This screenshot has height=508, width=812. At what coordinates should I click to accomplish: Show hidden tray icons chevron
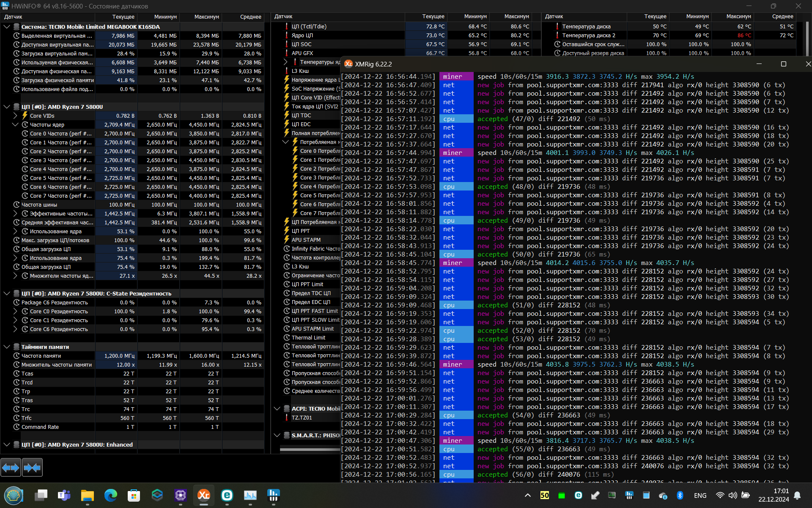point(528,495)
